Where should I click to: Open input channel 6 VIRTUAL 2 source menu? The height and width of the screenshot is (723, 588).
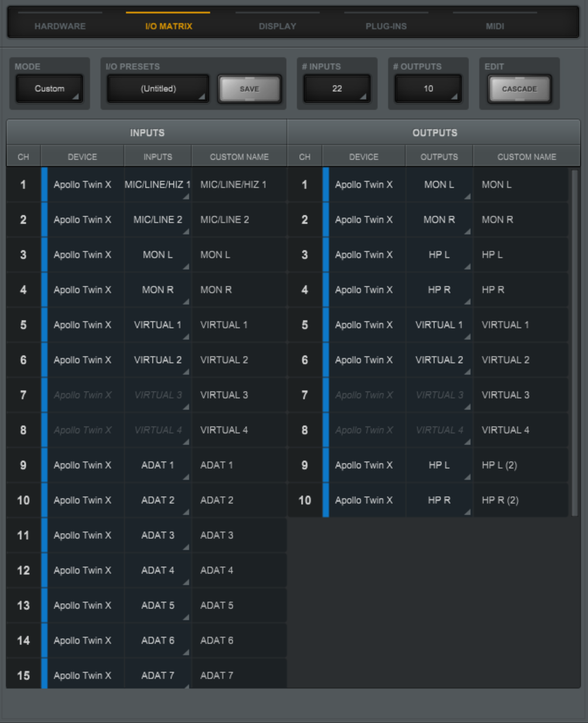pos(158,360)
